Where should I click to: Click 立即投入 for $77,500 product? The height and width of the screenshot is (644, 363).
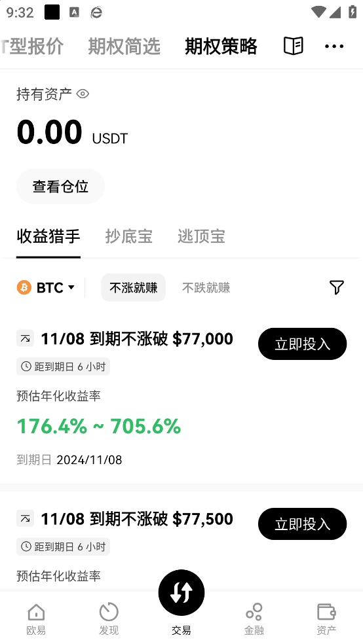coord(302,524)
